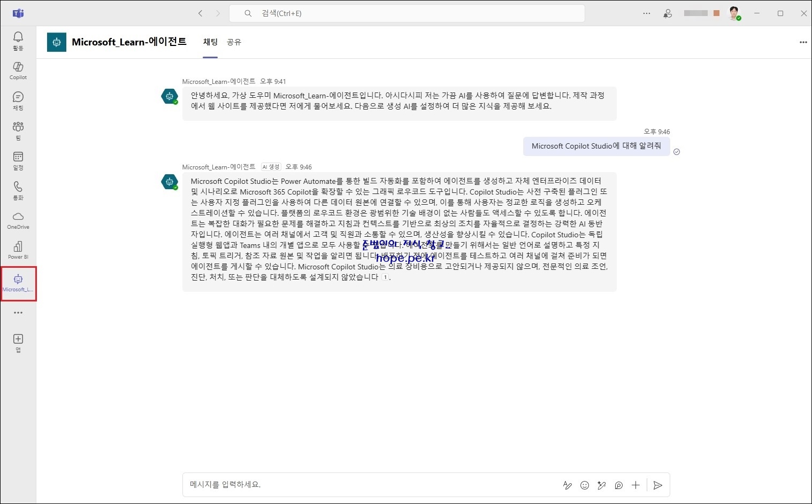The height and width of the screenshot is (504, 812).
Task: Click the Microsoft_Learn-에이전트 title text
Action: pyautogui.click(x=129, y=42)
